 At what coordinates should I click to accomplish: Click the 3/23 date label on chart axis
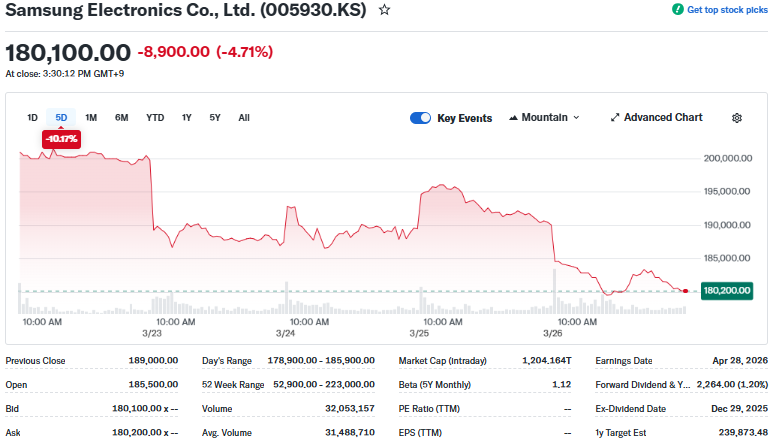point(152,333)
